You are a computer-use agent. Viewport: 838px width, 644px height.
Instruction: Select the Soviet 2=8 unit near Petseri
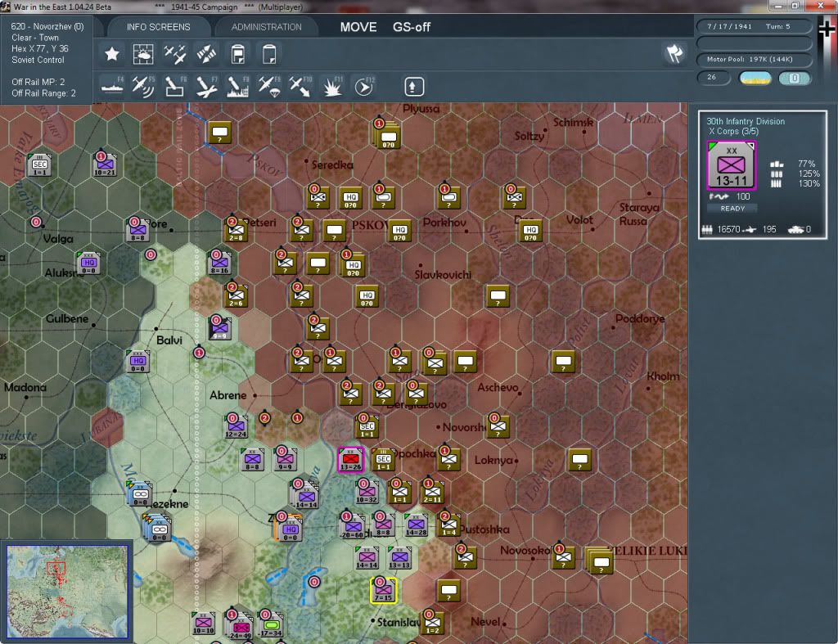pos(236,230)
